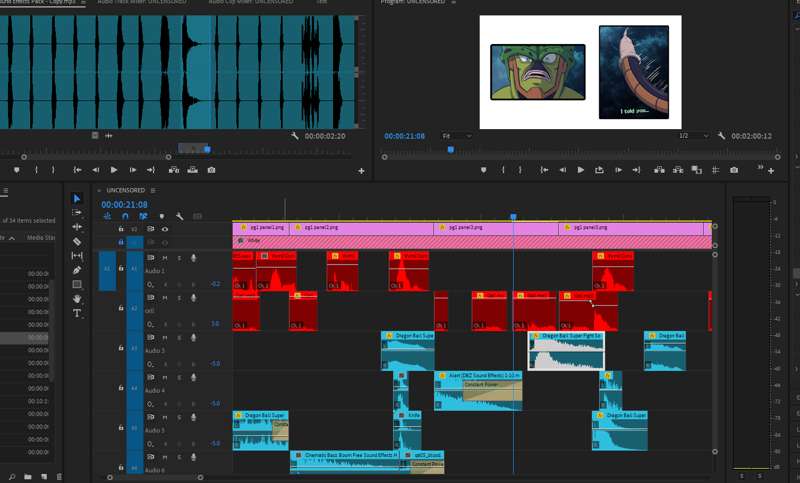
Task: Mute the Audio 3 track
Action: coord(165,338)
